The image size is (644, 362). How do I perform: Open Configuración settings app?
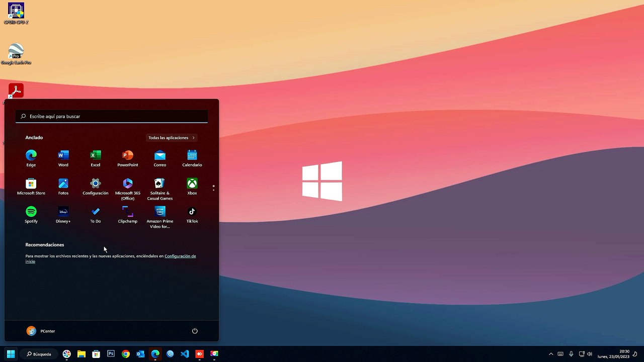pos(96,186)
